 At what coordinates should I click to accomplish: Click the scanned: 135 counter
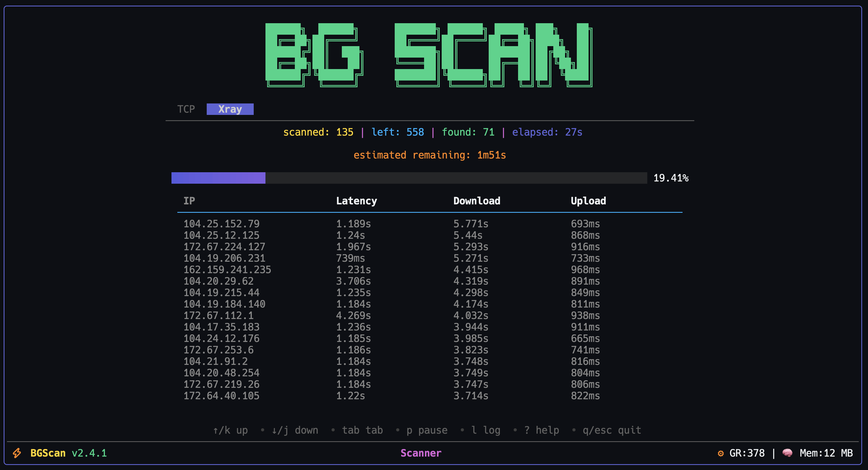coord(318,132)
